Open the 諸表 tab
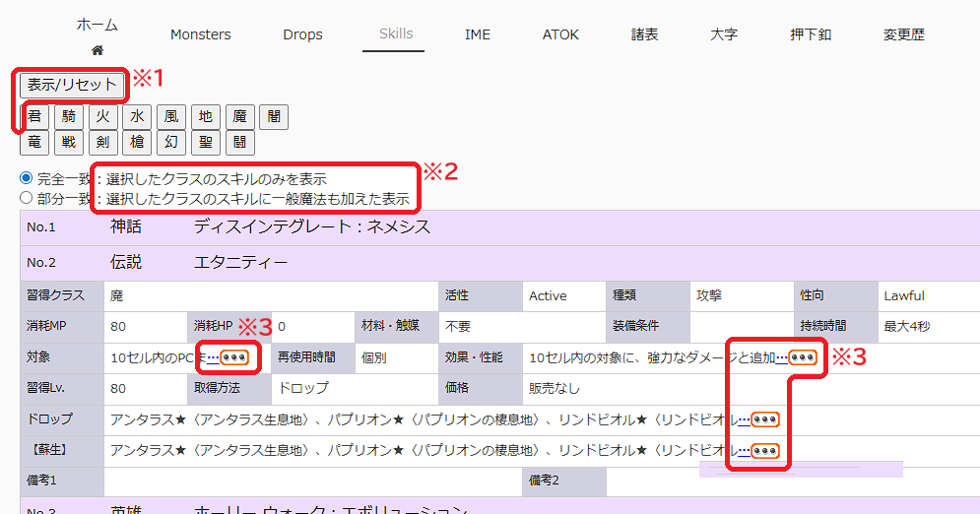 [644, 34]
